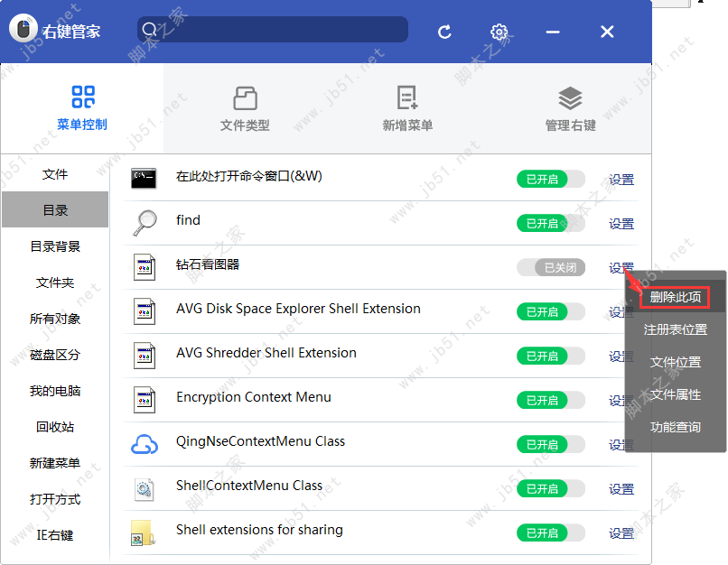Image resolution: width=728 pixels, height=565 pixels.
Task: Select 磁盘区分 in the left sidebar
Action: (x=55, y=355)
